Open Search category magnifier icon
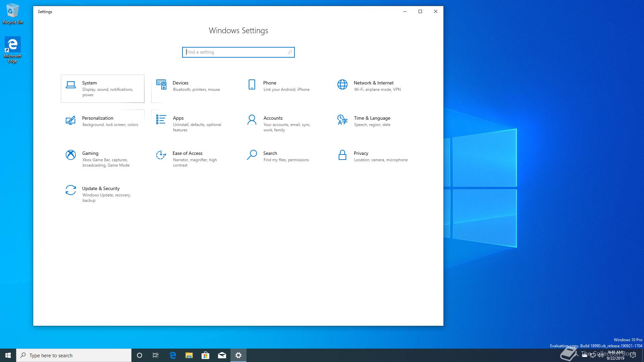The image size is (644, 362). pyautogui.click(x=252, y=155)
